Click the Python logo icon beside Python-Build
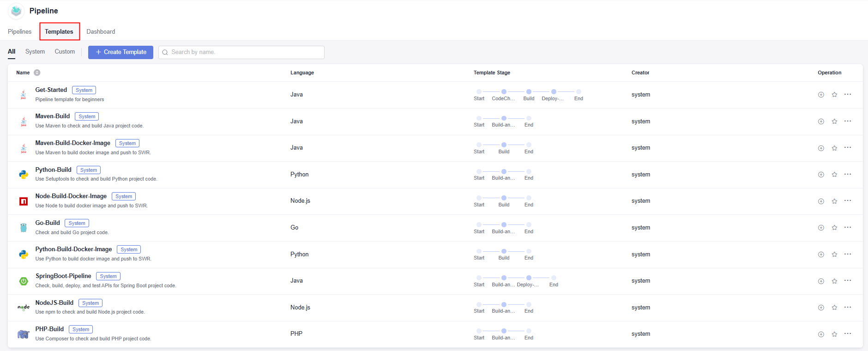868x351 pixels. 24,175
